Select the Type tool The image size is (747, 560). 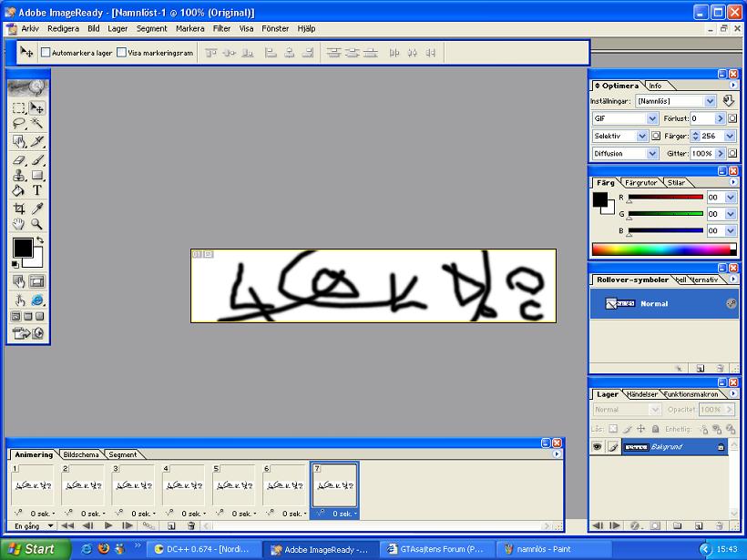point(36,191)
